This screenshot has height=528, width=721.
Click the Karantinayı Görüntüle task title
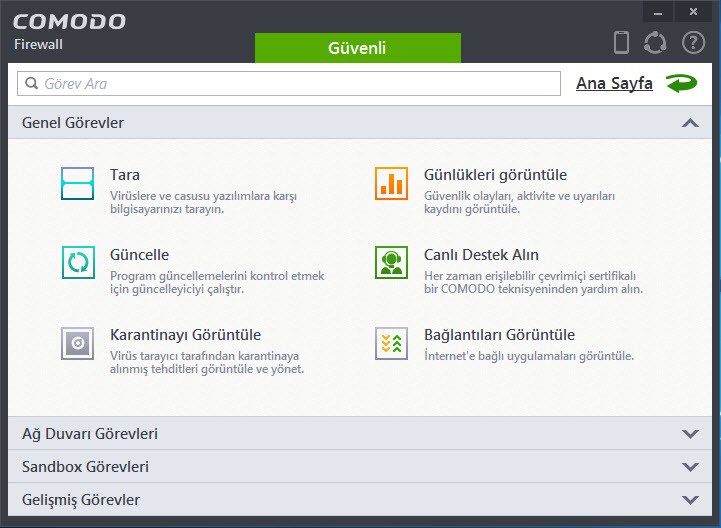pos(185,335)
